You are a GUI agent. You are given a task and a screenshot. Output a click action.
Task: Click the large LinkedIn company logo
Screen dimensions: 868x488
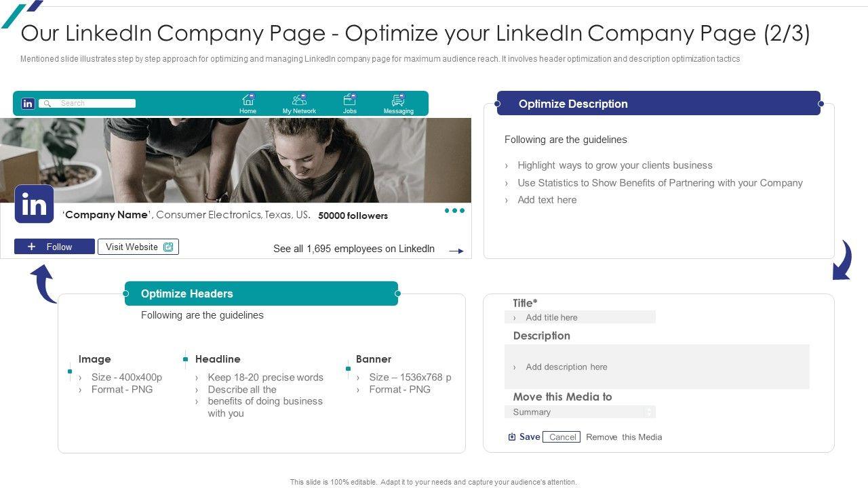[x=34, y=204]
